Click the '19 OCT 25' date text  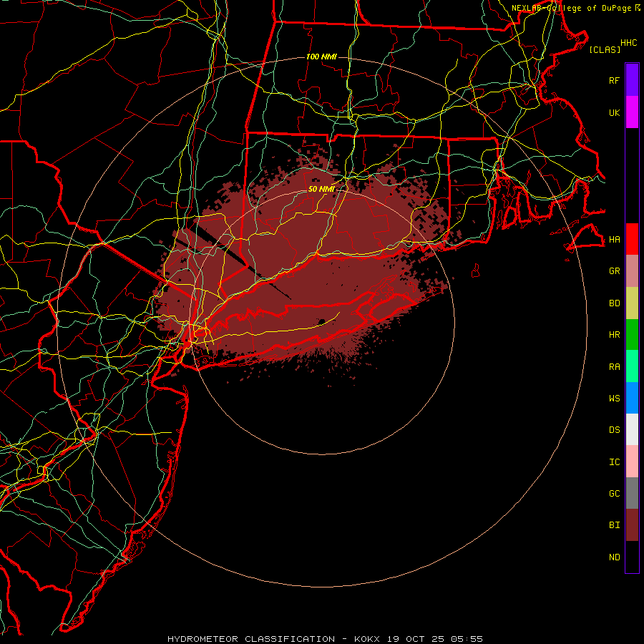pos(415,639)
